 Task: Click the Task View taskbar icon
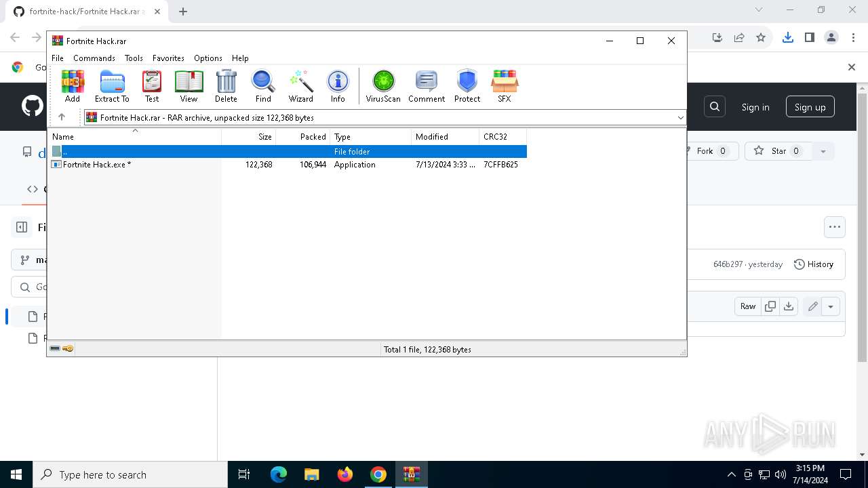(x=244, y=474)
